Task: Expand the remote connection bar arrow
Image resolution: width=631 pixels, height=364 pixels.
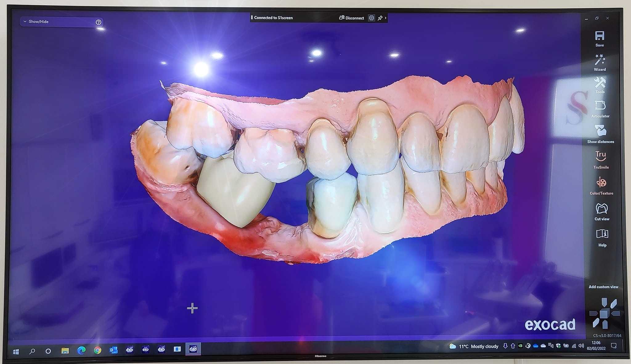Action: [x=385, y=18]
